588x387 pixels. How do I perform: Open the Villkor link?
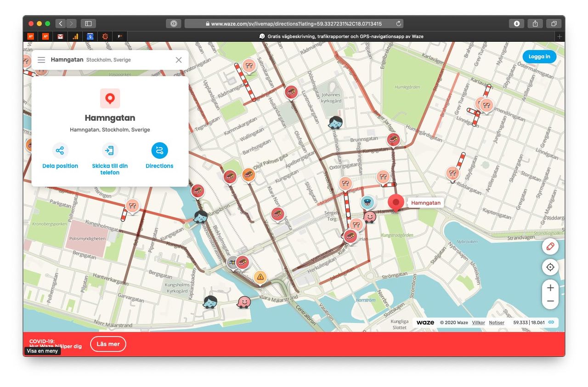coord(478,323)
